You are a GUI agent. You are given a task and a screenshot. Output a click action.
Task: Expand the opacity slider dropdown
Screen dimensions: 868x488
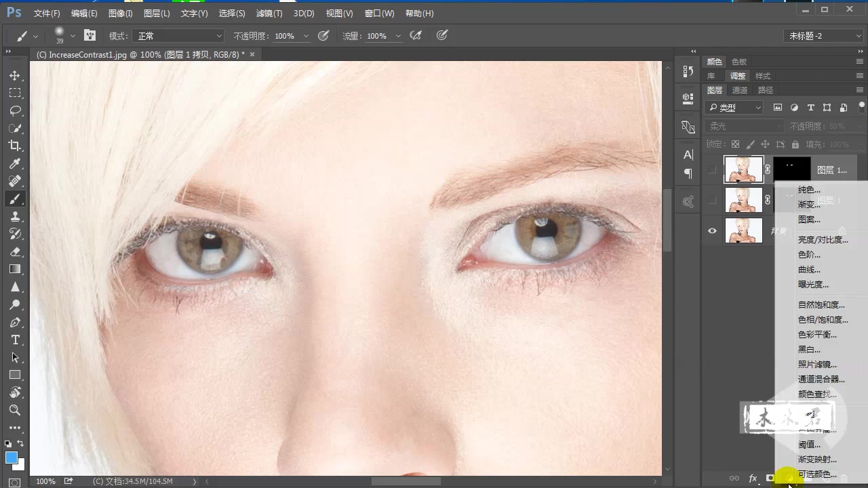pyautogui.click(x=306, y=36)
